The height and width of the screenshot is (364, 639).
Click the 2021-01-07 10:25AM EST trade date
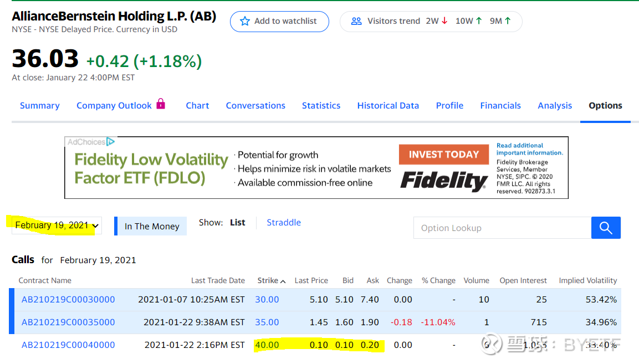pyautogui.click(x=192, y=300)
